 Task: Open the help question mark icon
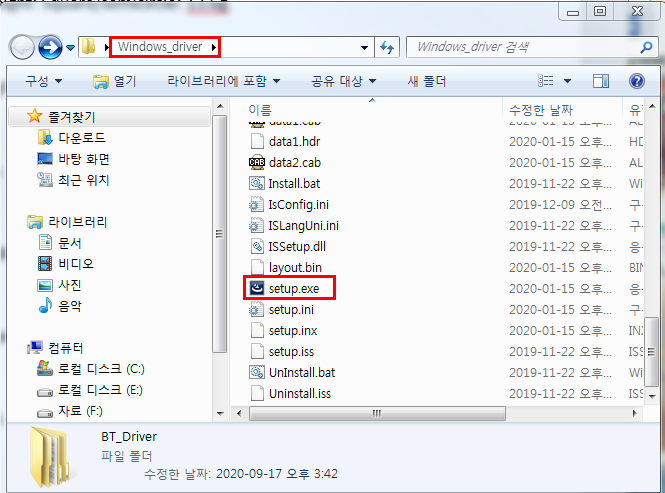[637, 81]
